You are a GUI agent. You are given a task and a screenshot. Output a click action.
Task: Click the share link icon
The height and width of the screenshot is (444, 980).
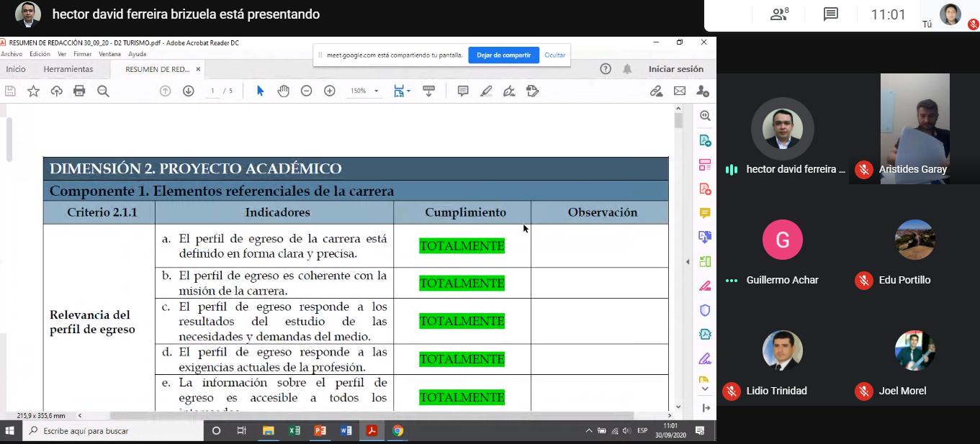coord(656,91)
